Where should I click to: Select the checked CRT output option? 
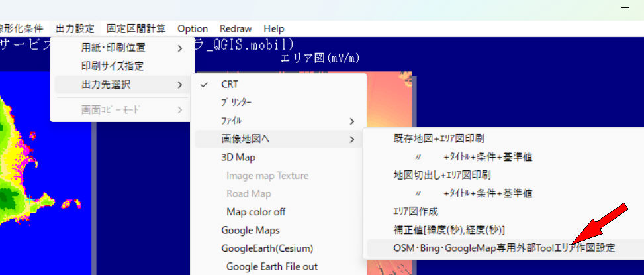click(230, 84)
